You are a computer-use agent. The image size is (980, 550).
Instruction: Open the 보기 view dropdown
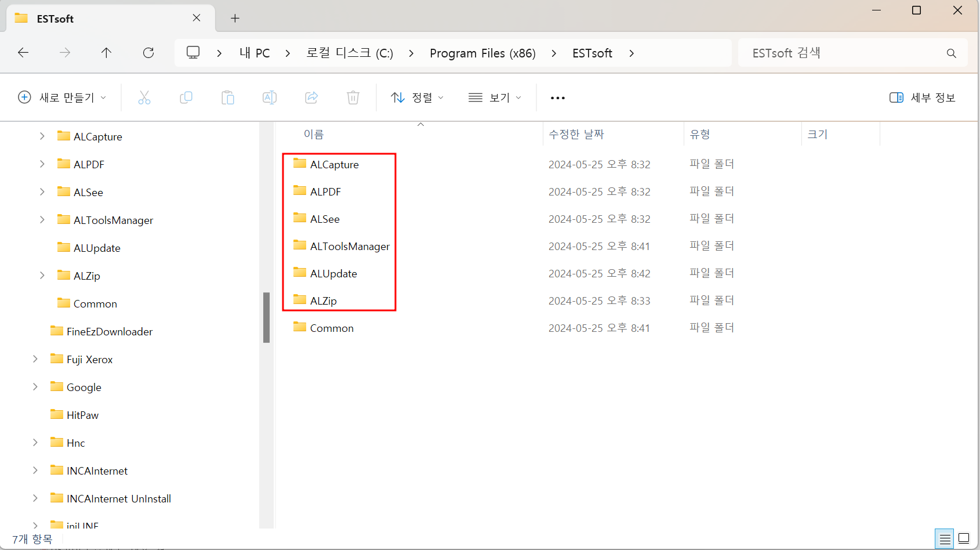495,97
